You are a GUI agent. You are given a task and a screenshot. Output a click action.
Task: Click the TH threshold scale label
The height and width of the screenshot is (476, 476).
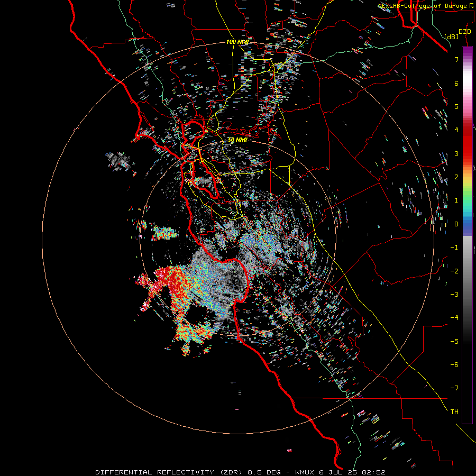[454, 412]
